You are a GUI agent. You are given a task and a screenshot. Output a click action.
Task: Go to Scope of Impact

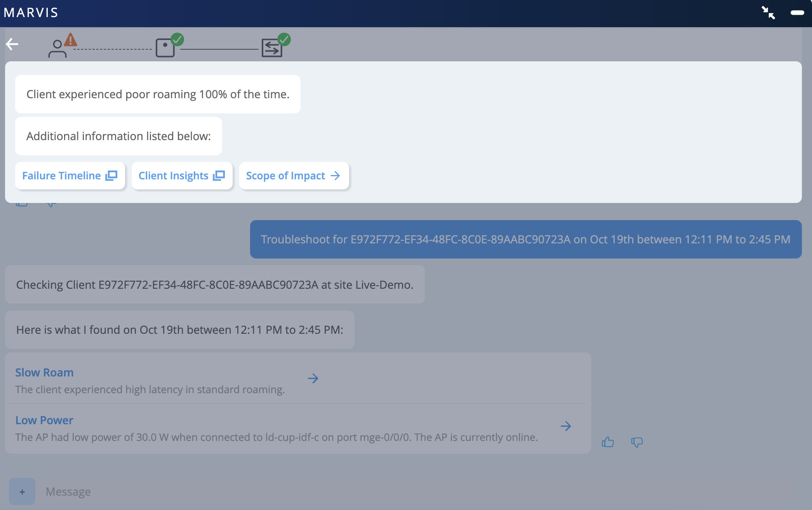pyautogui.click(x=294, y=176)
